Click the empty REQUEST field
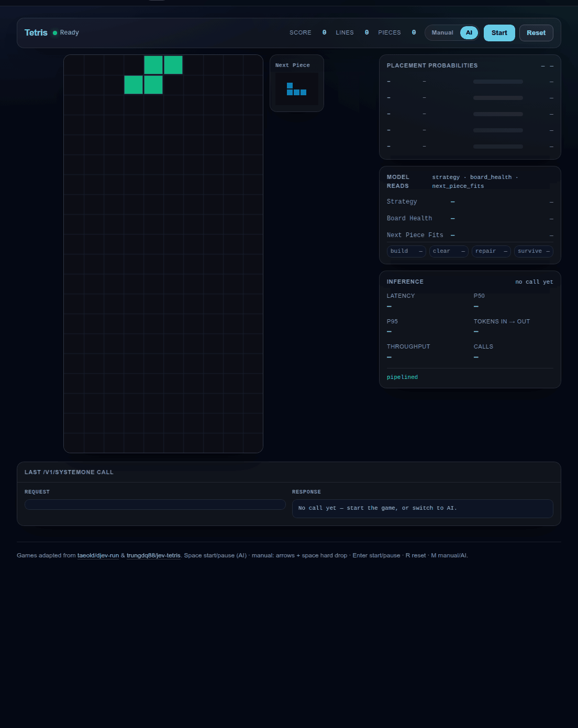 point(155,505)
